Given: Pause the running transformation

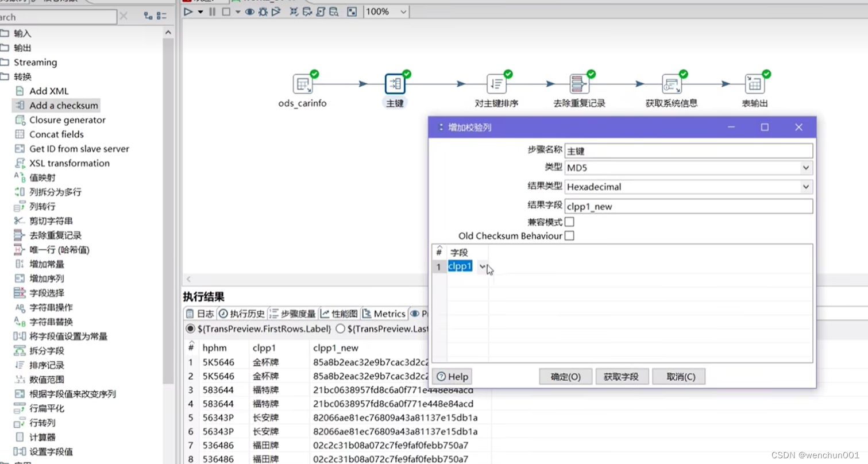Looking at the screenshot, I should click(x=212, y=11).
